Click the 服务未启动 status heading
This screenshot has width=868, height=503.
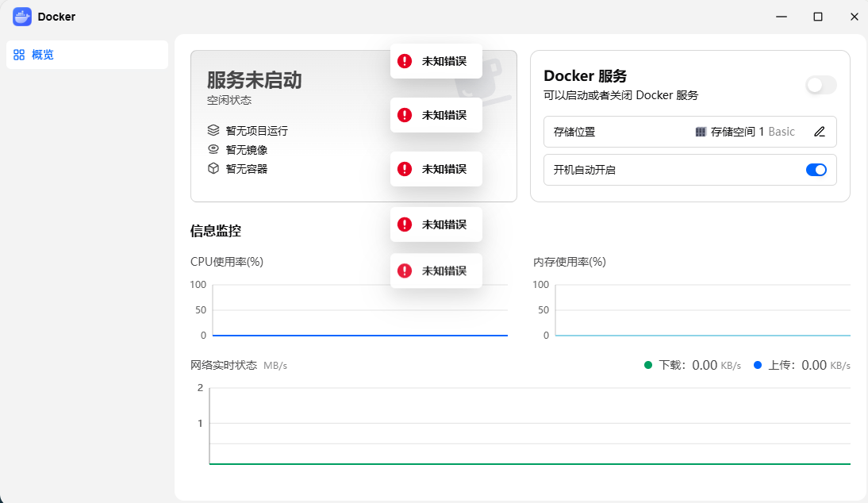click(254, 80)
